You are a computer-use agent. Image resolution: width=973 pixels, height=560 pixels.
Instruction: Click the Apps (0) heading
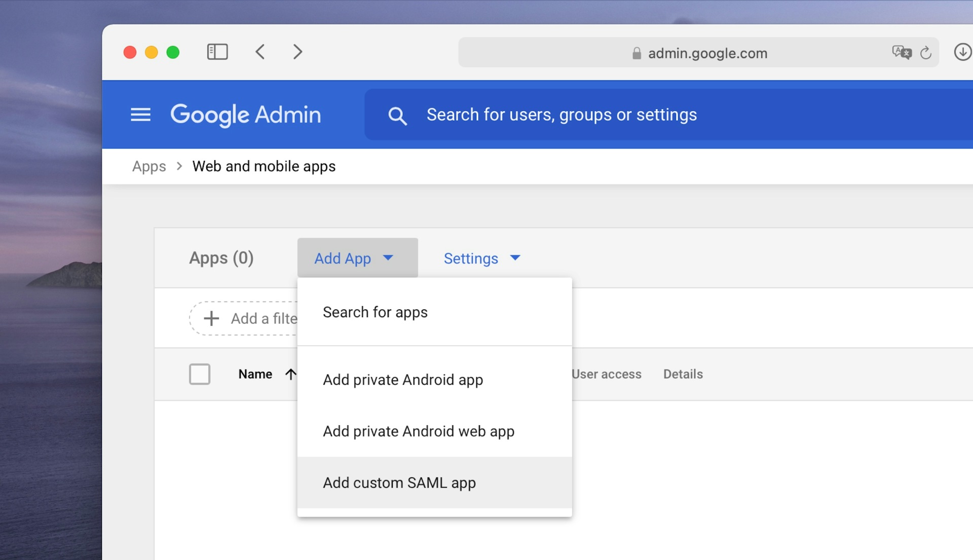221,258
